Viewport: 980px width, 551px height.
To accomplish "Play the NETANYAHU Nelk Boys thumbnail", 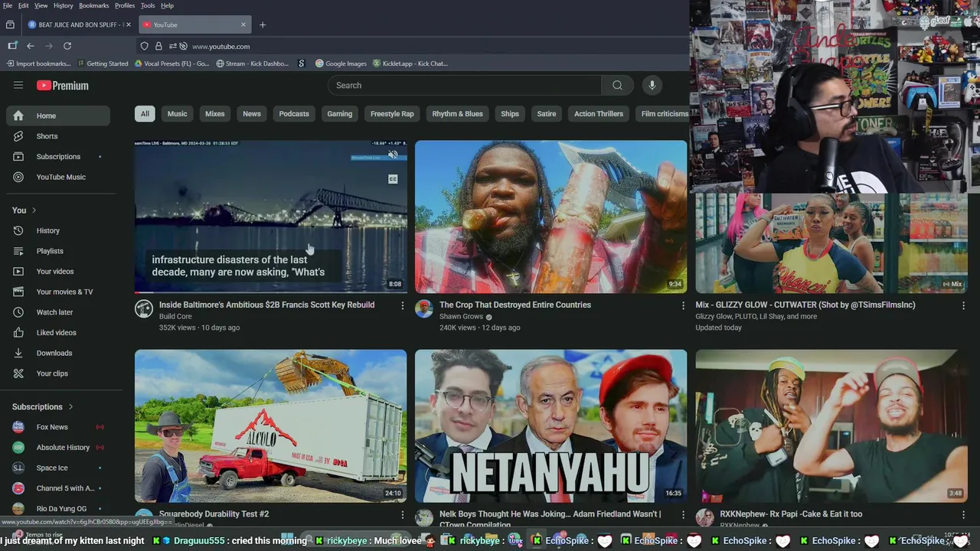I will pos(551,425).
